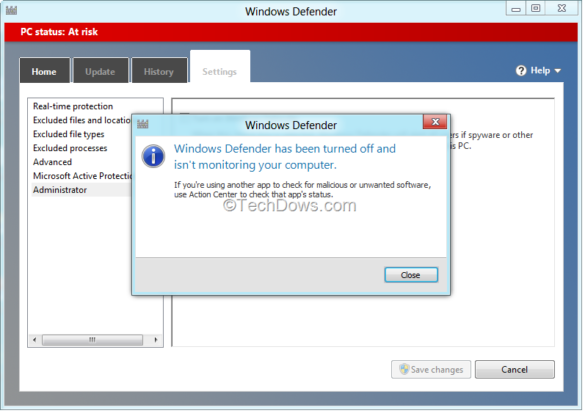
Task: Select Excluded files and locations entry
Action: point(82,121)
